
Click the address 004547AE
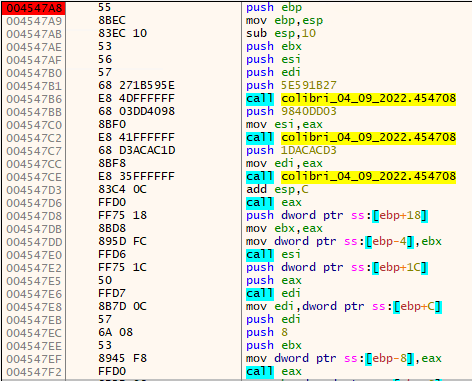pos(34,47)
